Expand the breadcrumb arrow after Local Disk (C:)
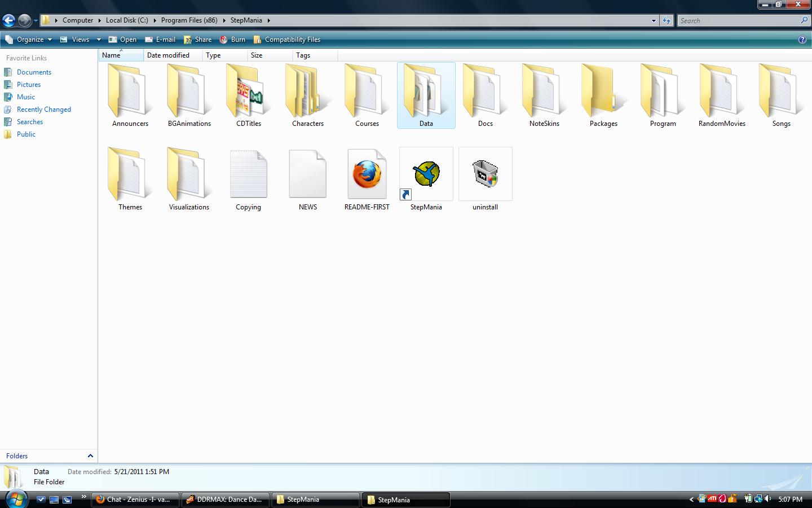The height and width of the screenshot is (508, 812). [155, 20]
